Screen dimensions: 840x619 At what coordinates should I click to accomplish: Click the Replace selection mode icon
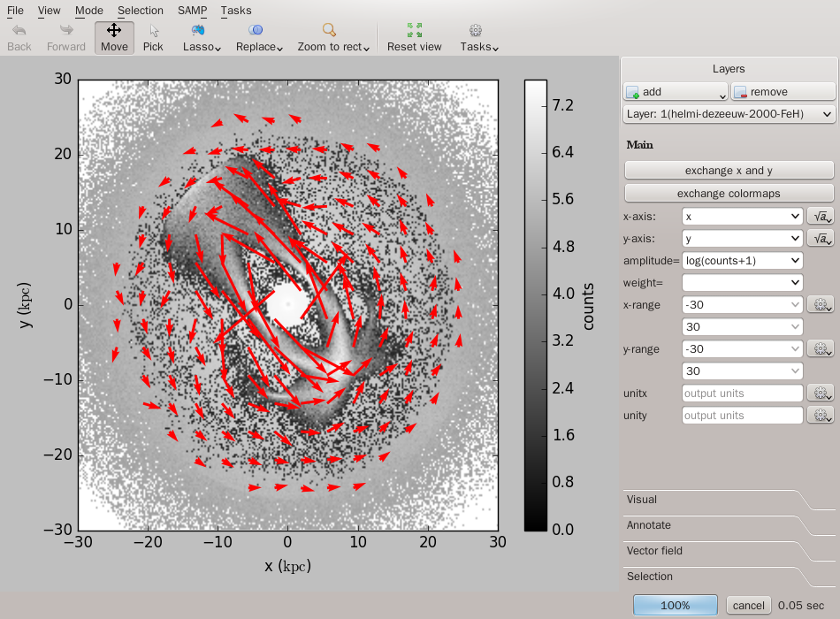258,37
